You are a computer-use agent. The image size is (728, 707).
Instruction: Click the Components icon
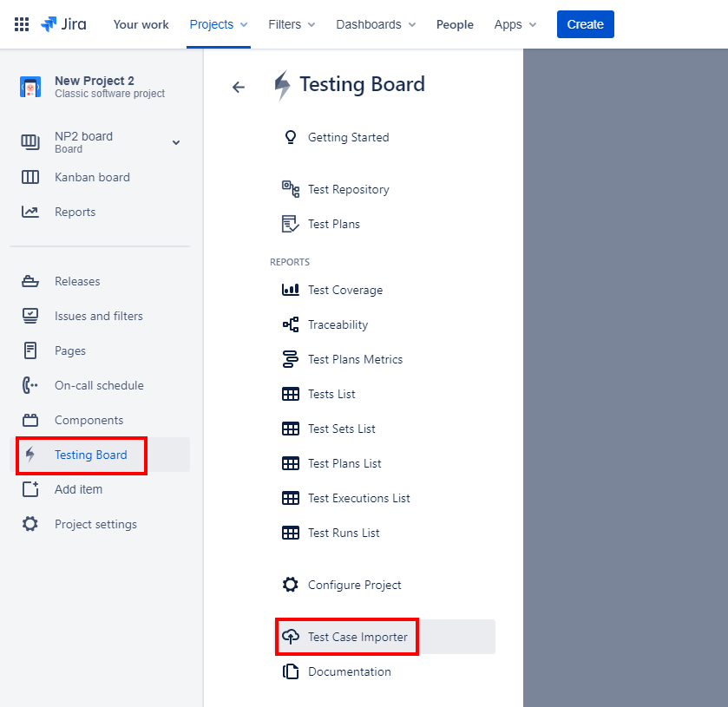(x=30, y=420)
